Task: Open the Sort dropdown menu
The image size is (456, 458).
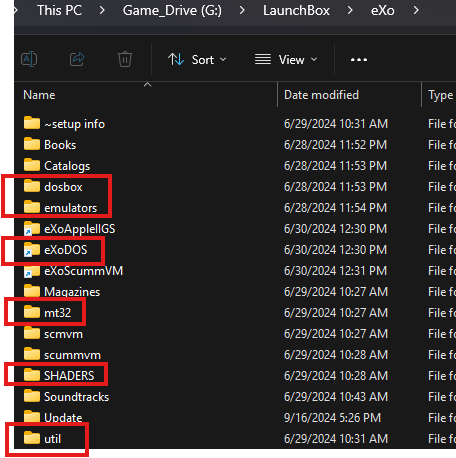Action: click(x=197, y=60)
